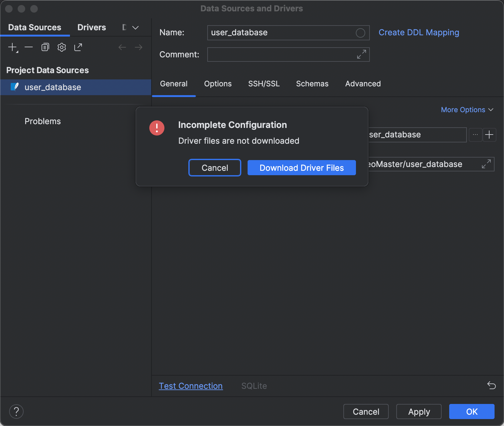Click Download Driver Files
The image size is (504, 426).
tap(301, 168)
